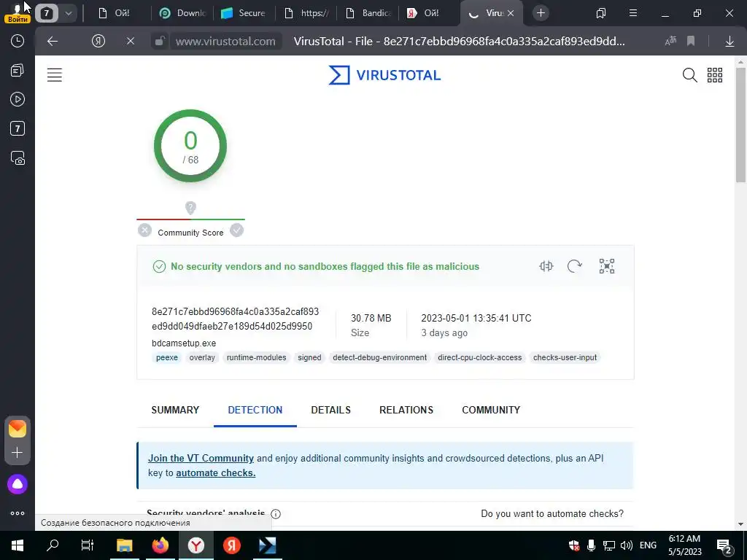Click the sidebar tab counter 7 icon
This screenshot has width=747, height=560.
point(18,128)
